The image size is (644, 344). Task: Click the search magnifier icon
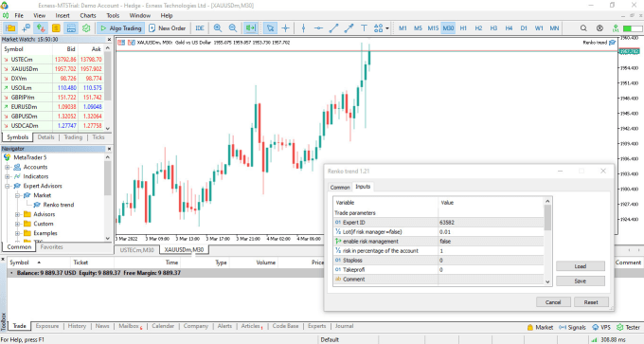click(x=583, y=27)
